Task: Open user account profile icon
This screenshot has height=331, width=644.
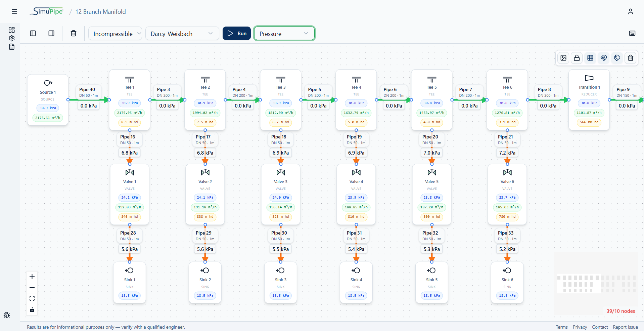Action: click(x=631, y=11)
